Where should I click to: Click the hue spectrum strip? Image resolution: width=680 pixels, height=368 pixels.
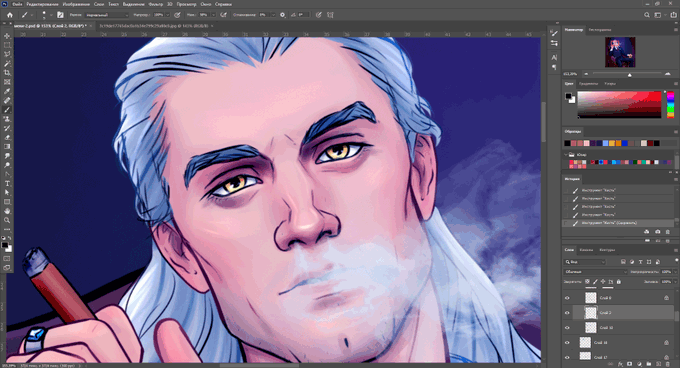pyautogui.click(x=670, y=104)
